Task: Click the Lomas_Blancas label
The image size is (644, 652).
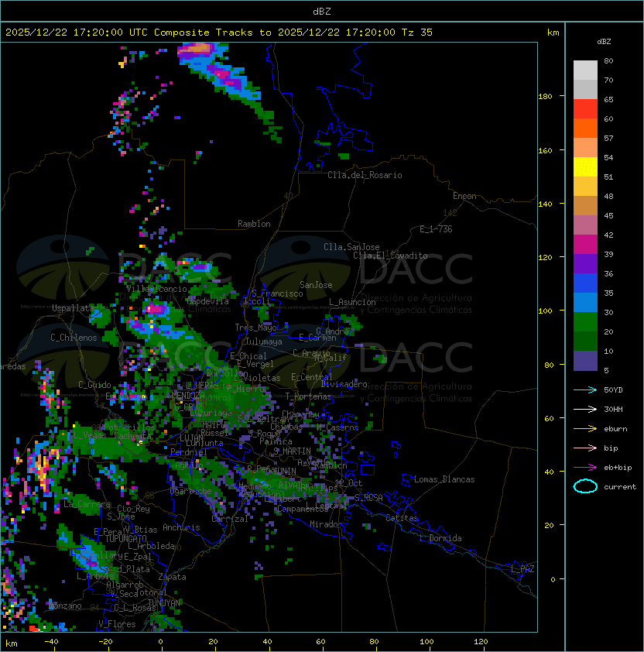Action: pos(444,479)
